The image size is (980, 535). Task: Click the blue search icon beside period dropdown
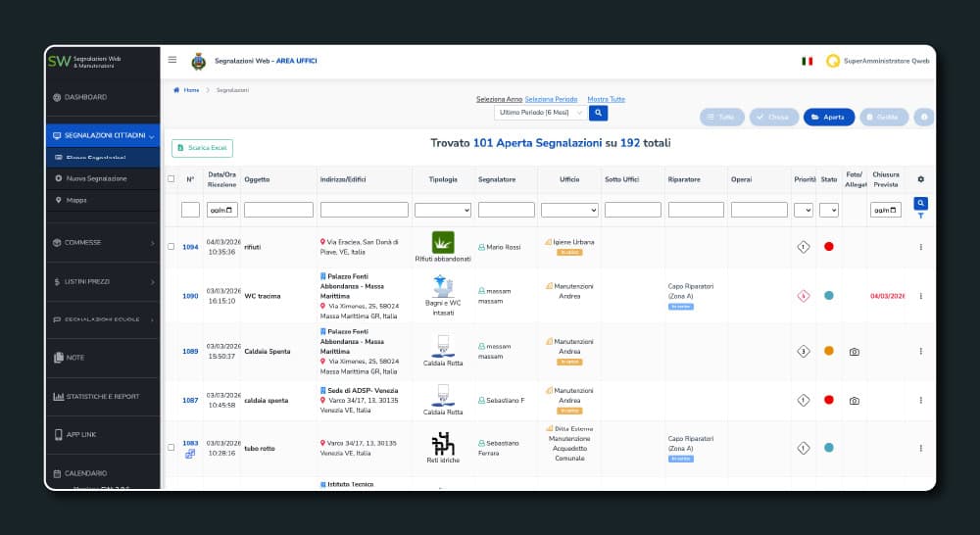(599, 113)
